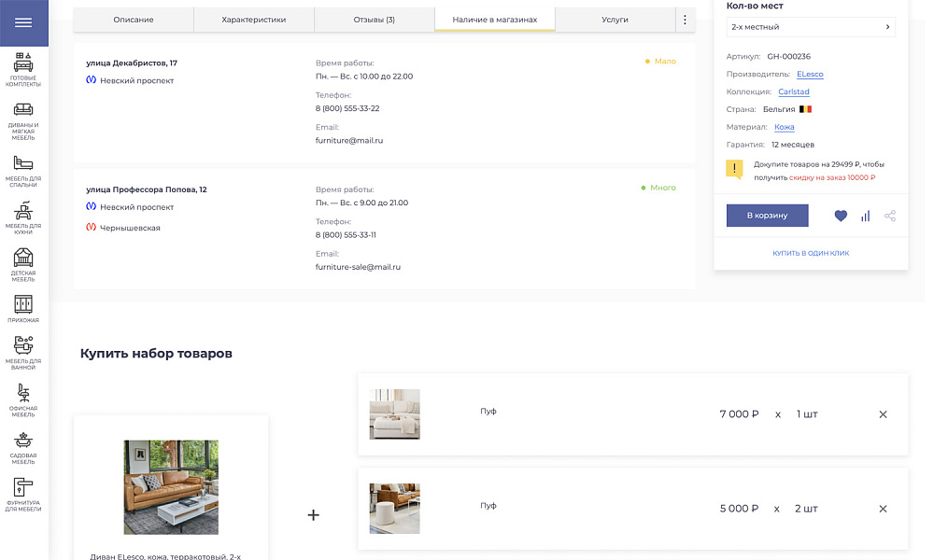Click the share icon

890,216
